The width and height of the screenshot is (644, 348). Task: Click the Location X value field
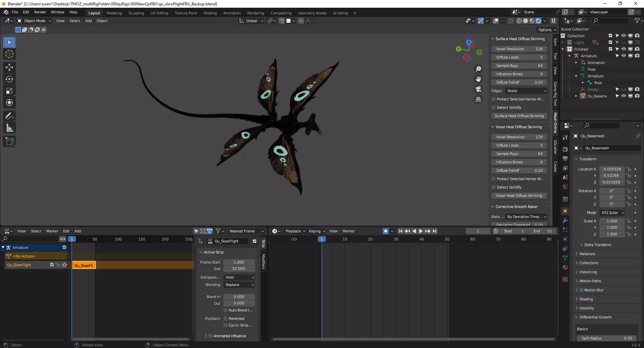(612, 169)
